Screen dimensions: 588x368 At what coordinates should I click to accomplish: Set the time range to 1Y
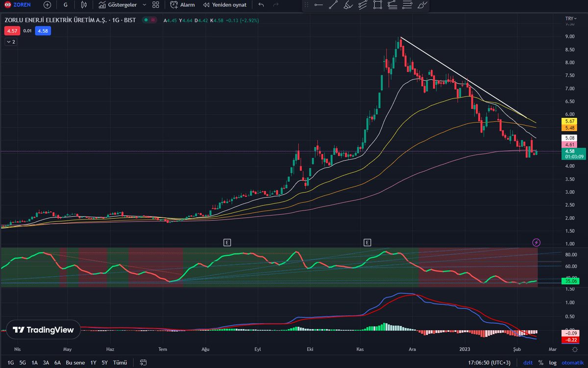tap(93, 363)
